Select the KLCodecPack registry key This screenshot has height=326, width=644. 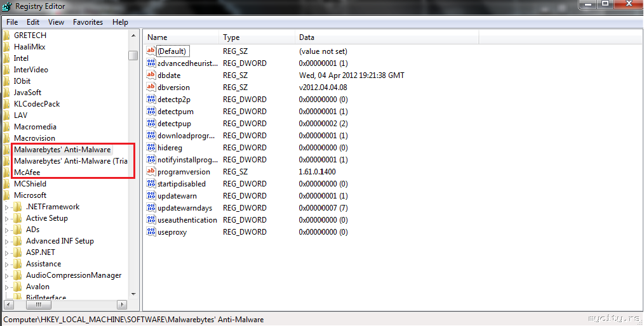[x=37, y=104]
